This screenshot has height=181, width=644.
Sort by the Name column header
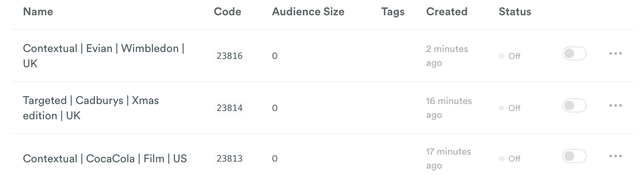tap(38, 12)
